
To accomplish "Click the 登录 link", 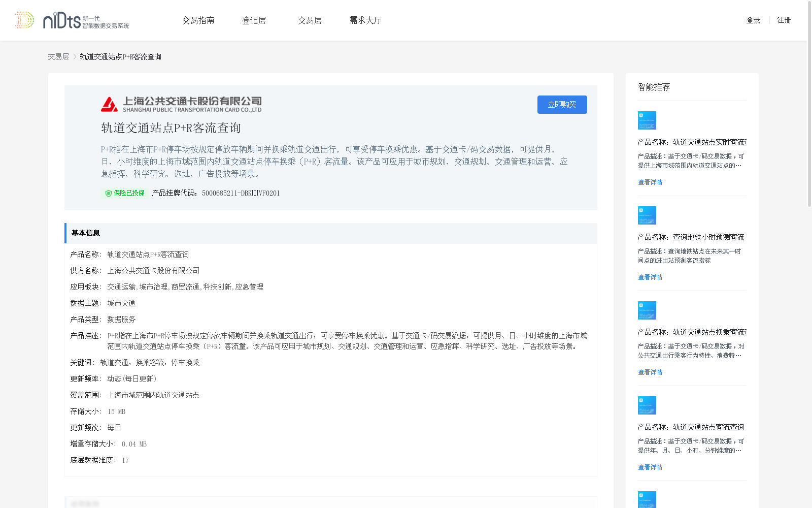I will point(753,20).
